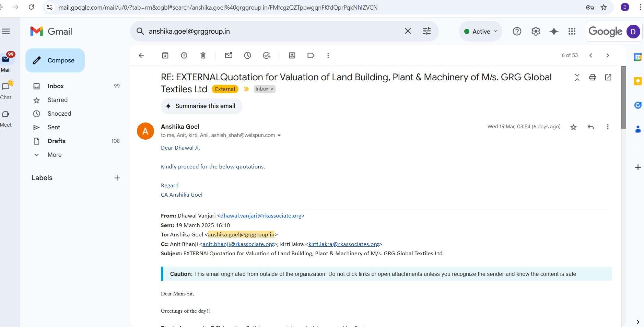Open anshika.goel@grggroup.in email link
This screenshot has width=644, height=327.
pos(241,235)
